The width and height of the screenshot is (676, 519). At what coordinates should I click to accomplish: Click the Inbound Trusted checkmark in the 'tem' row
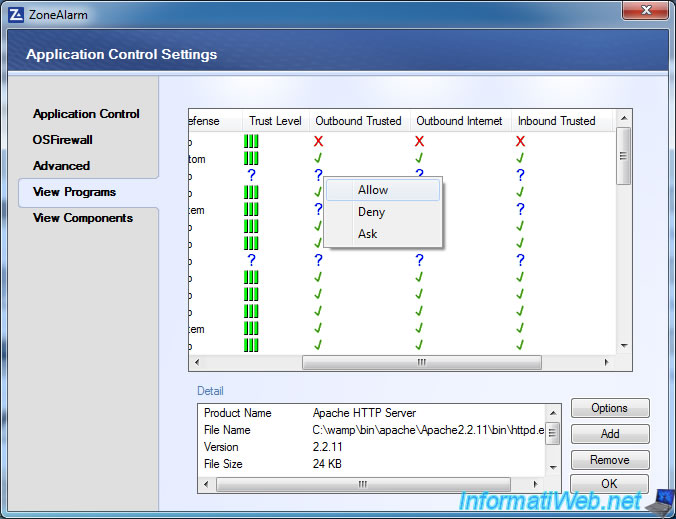pos(520,328)
